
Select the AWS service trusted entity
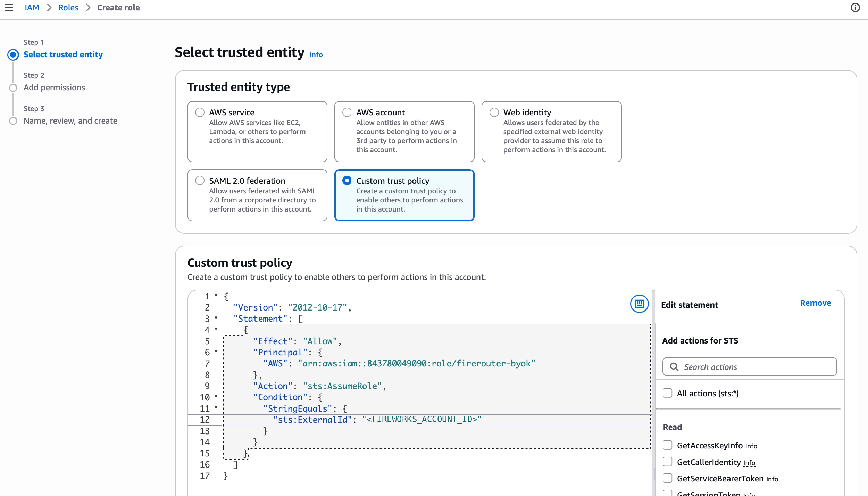coord(200,113)
